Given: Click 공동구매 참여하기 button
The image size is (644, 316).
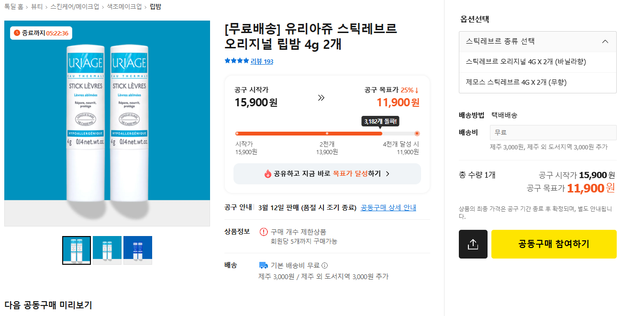Looking at the screenshot, I should 554,244.
